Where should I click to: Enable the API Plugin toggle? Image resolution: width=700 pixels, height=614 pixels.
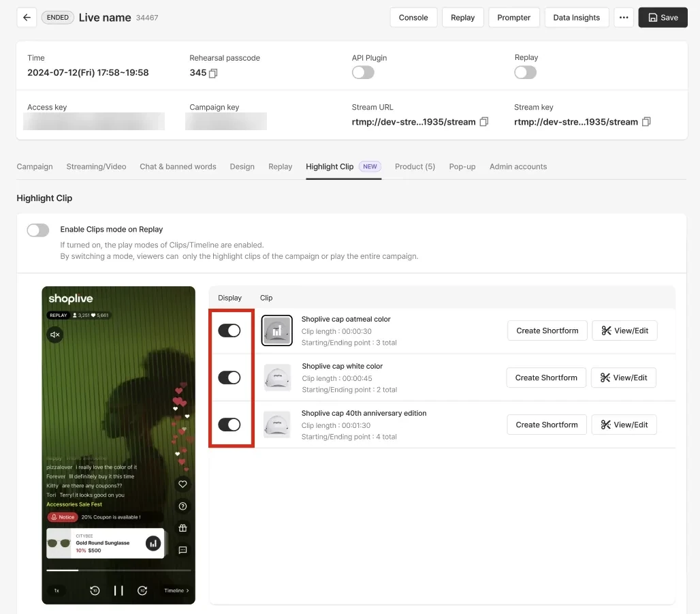coord(363,72)
